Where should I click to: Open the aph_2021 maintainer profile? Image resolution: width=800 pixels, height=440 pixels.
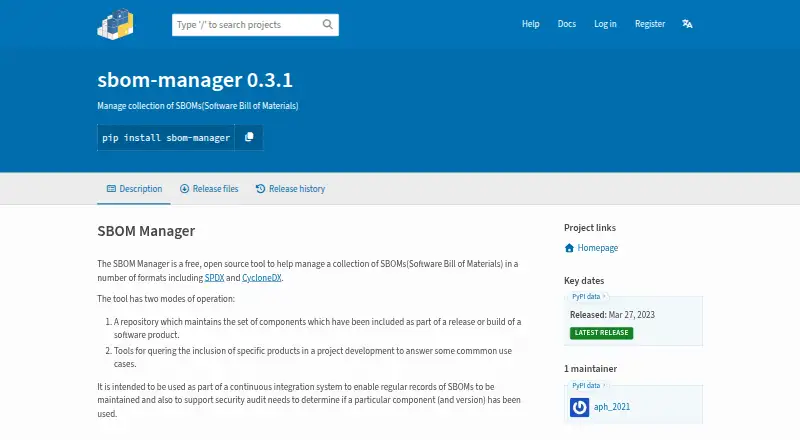[612, 407]
